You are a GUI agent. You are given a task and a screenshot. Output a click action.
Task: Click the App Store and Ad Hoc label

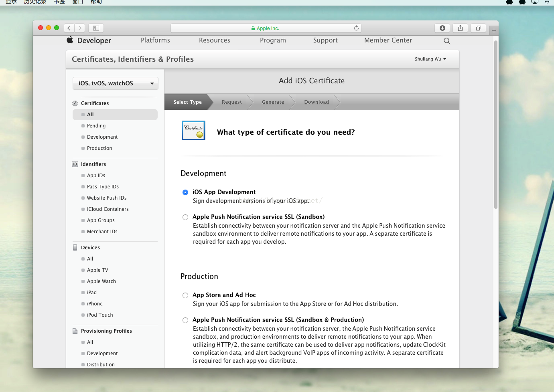click(x=224, y=295)
